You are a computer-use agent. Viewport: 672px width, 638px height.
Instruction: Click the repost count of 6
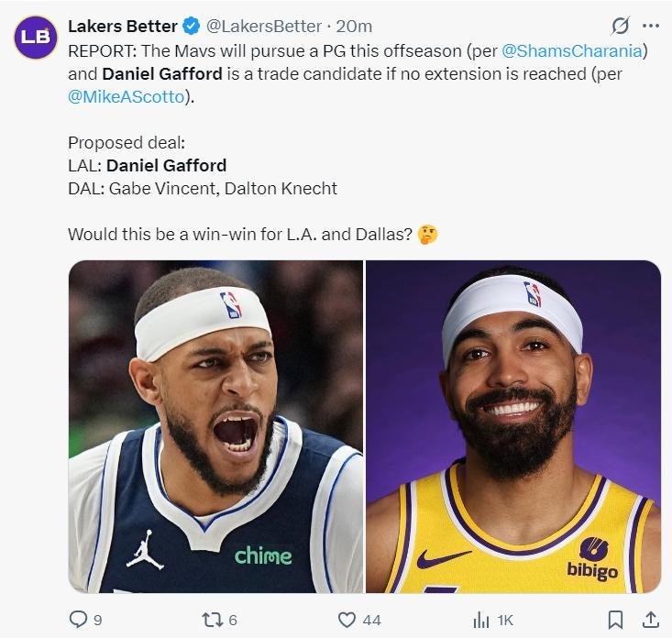pos(233,621)
